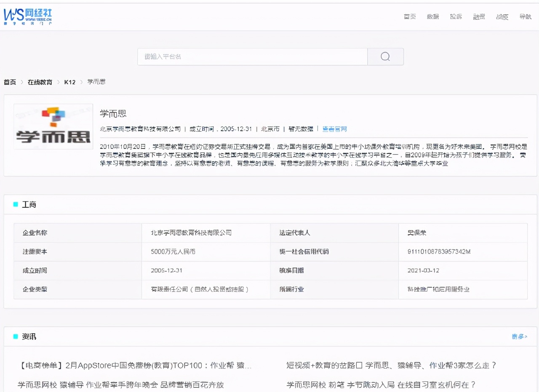
Task: Open the 更多 link in 资讯 section
Action: (x=520, y=336)
